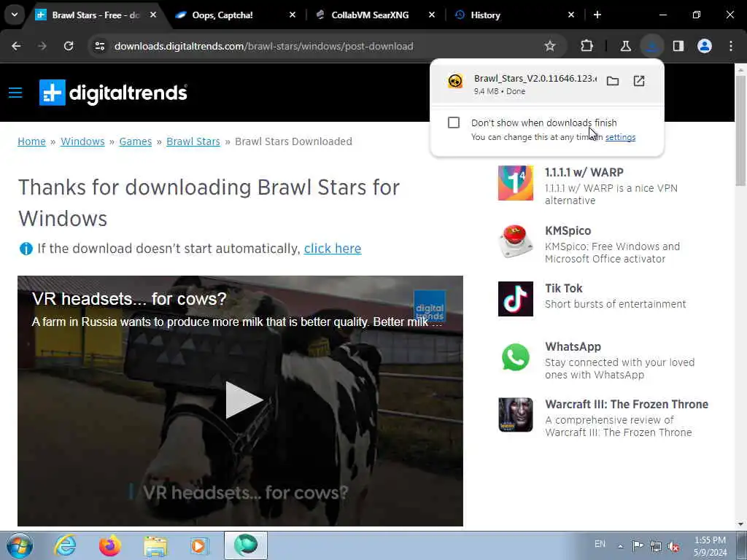The image size is (747, 560).
Task: Click the address bar URL
Action: [x=263, y=46]
